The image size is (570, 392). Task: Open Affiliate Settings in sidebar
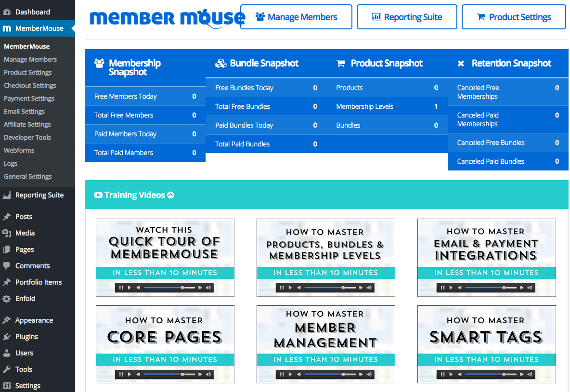27,125
